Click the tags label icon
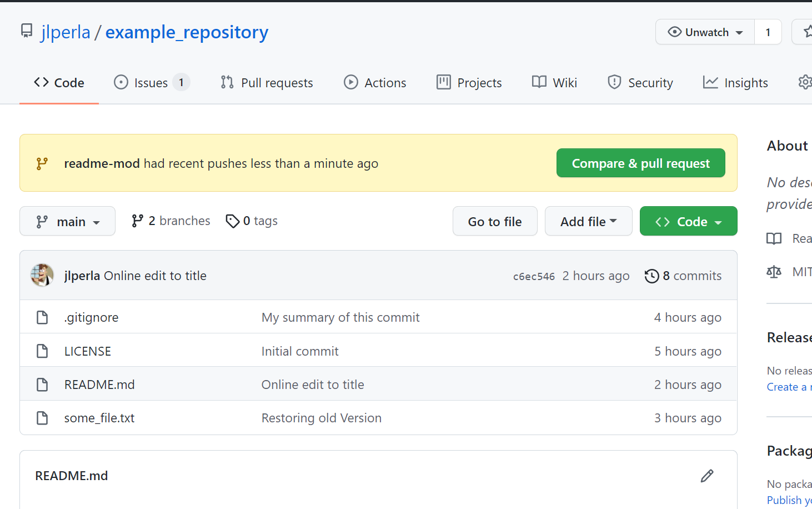Image resolution: width=812 pixels, height=509 pixels. 232,221
